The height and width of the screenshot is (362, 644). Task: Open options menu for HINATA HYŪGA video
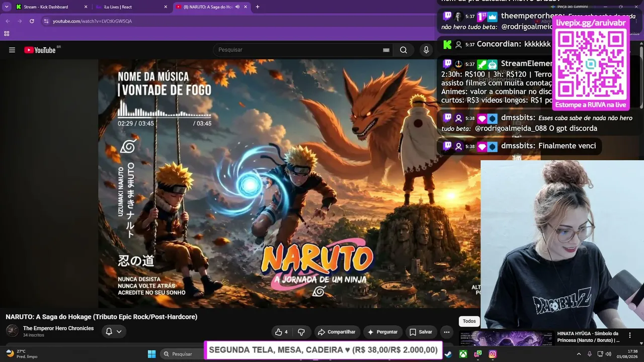(629, 335)
